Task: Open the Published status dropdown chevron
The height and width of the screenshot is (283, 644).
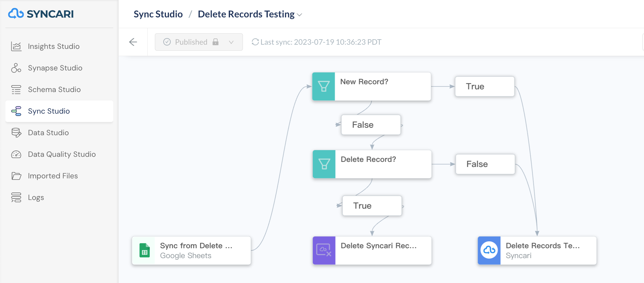Action: click(x=231, y=42)
